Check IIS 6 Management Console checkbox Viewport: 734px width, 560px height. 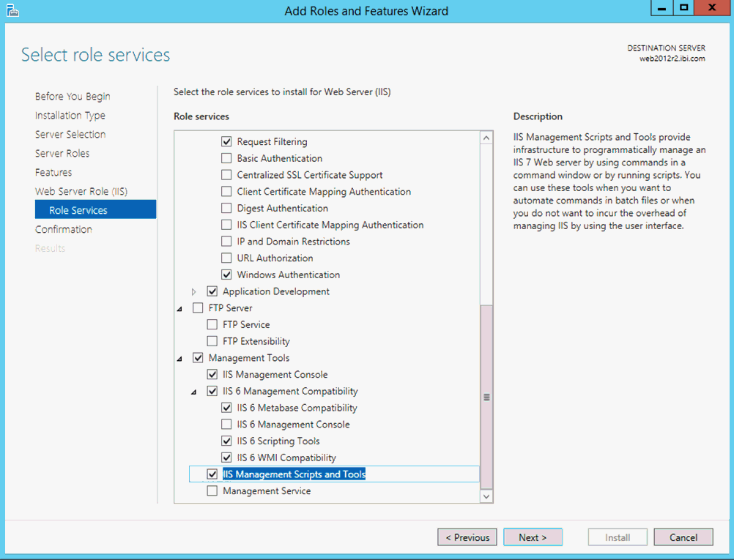coord(226,425)
